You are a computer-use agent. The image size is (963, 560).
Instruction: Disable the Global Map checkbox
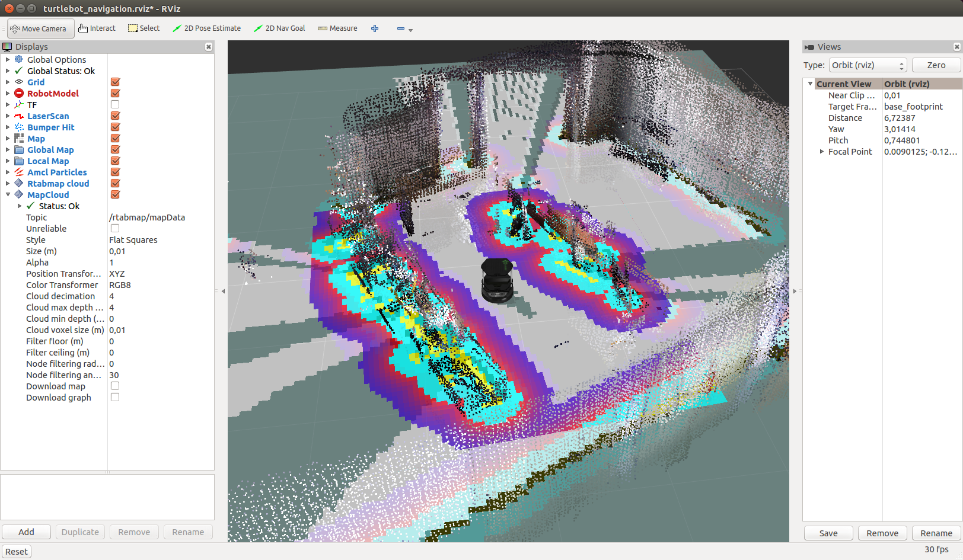[115, 149]
